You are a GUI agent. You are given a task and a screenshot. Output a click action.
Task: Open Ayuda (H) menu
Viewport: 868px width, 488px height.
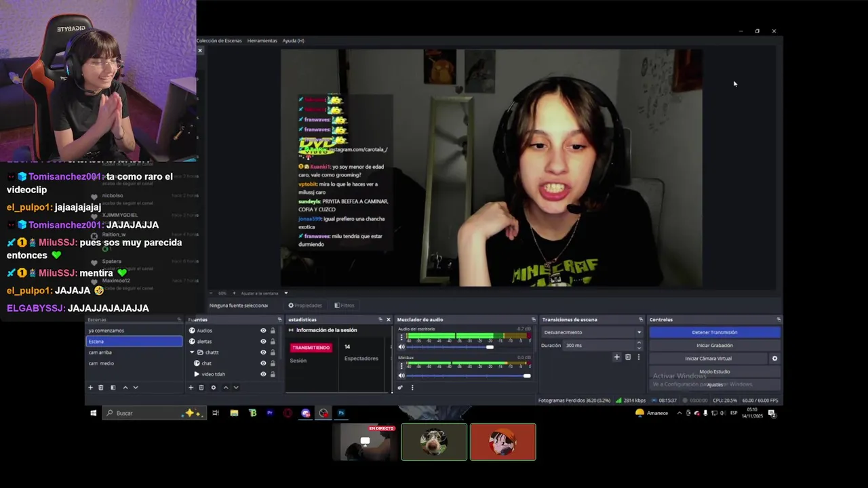point(293,41)
